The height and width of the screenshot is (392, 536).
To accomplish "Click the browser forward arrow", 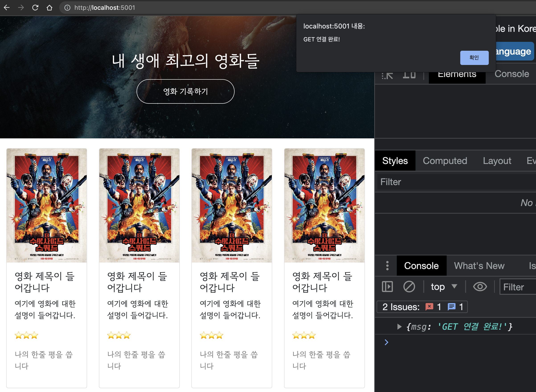I will point(21,8).
